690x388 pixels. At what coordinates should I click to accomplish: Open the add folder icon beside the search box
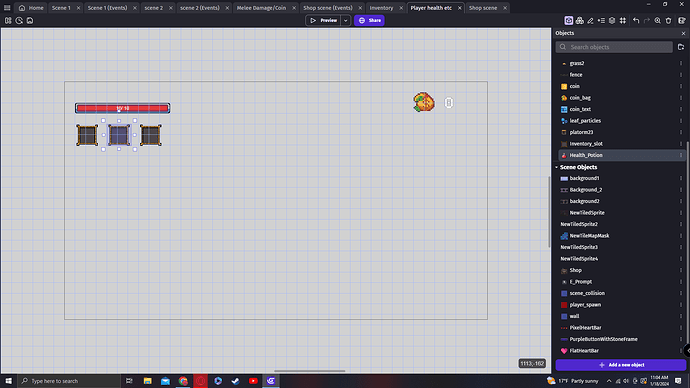(x=681, y=47)
